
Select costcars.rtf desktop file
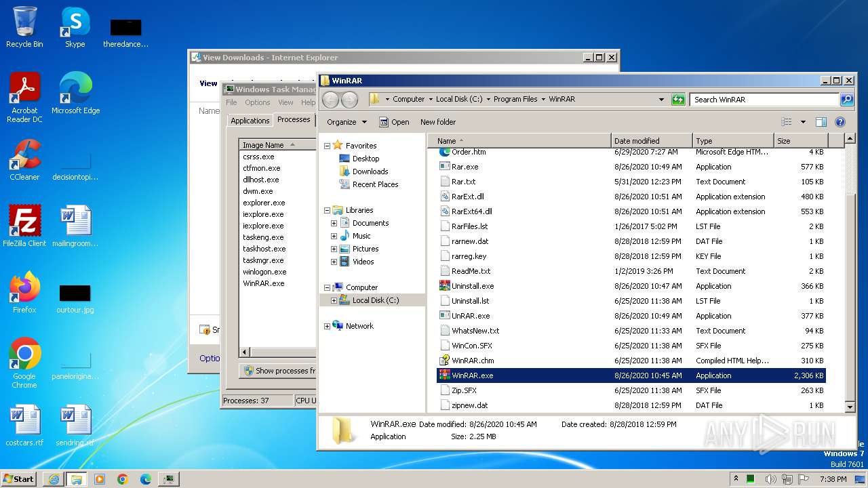pos(24,426)
